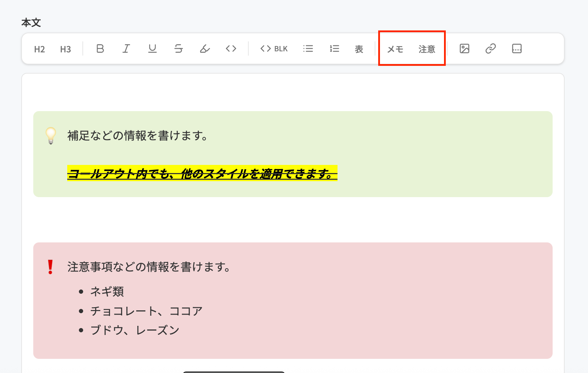Click the light bulb callout icon
Viewport: 588px width, 373px height.
coord(51,136)
